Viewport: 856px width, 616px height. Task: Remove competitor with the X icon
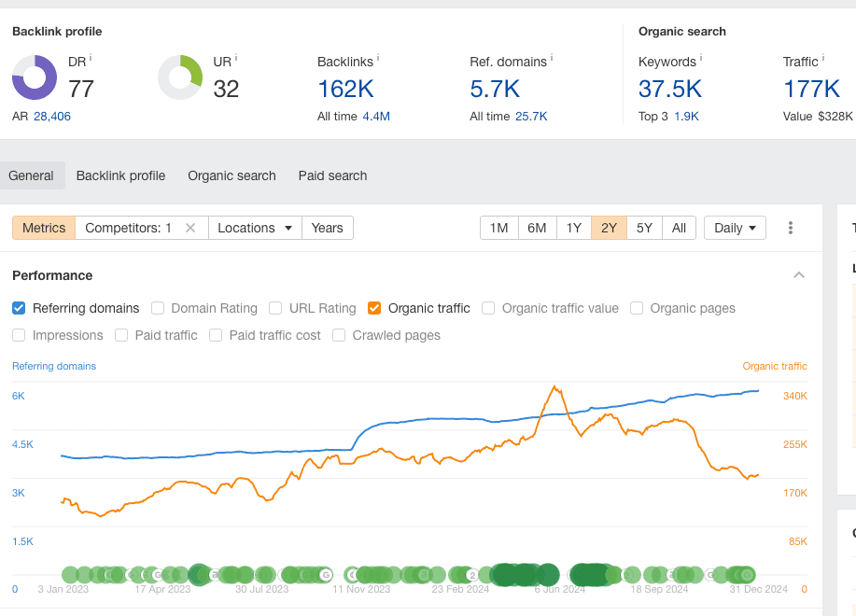190,228
